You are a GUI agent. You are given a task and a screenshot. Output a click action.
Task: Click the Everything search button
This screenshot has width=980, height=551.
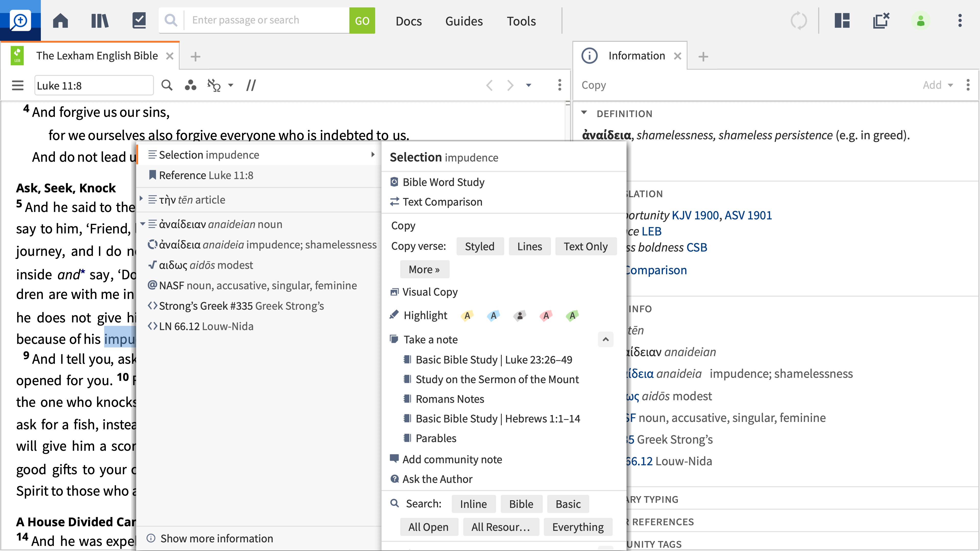click(x=578, y=527)
